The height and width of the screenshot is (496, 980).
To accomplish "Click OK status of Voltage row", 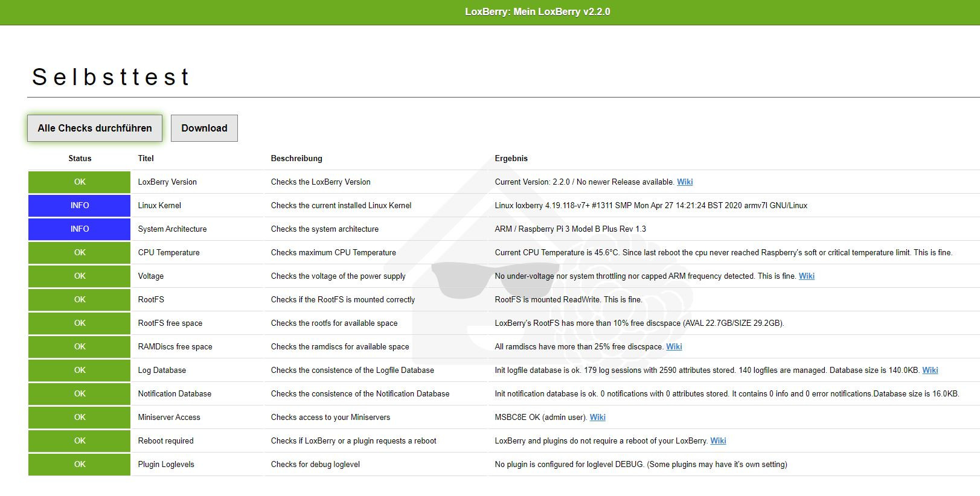I will click(79, 276).
